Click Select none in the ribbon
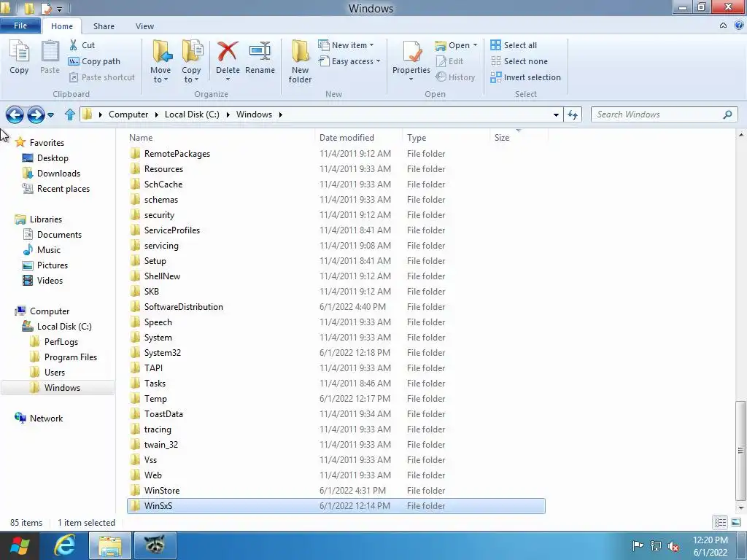Image resolution: width=747 pixels, height=560 pixels. [519, 61]
